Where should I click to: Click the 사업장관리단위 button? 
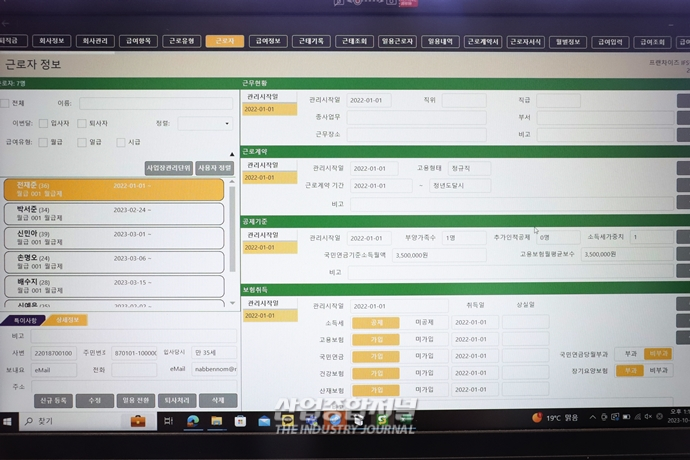click(167, 168)
